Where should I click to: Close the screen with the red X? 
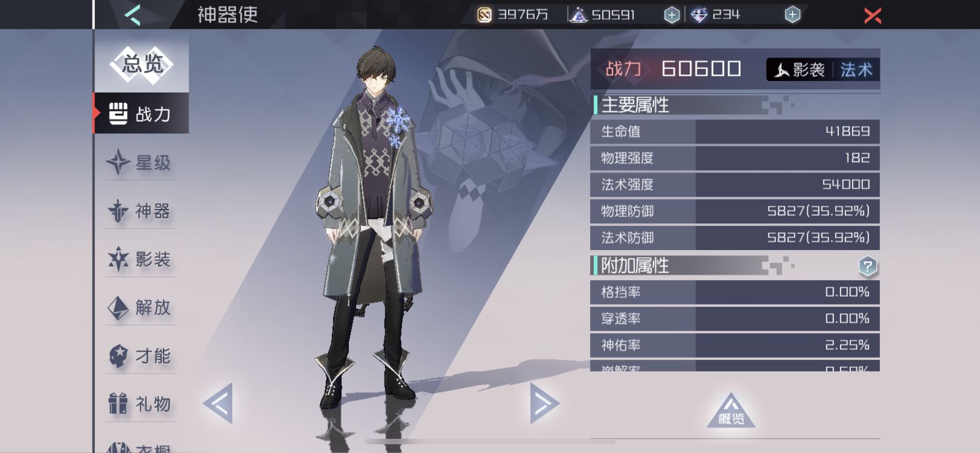pos(872,15)
